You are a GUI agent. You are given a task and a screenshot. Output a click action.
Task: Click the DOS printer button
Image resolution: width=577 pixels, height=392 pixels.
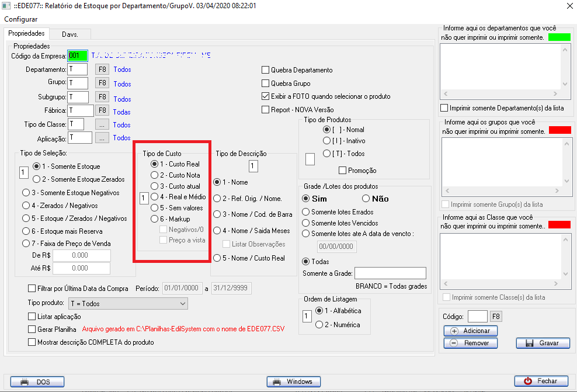point(37,381)
